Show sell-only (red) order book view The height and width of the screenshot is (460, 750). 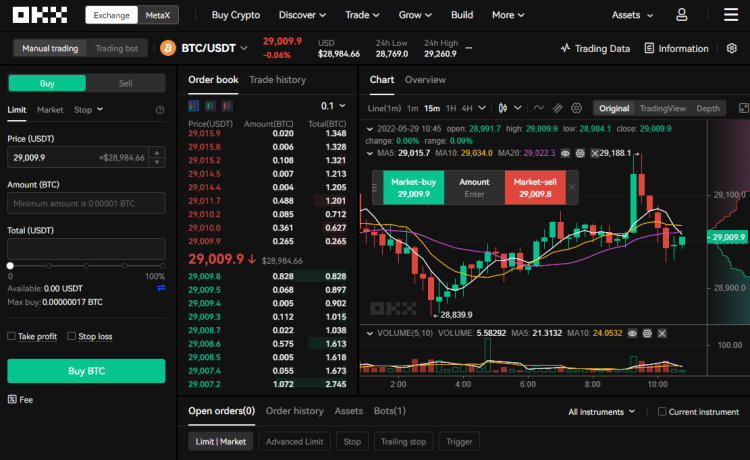(227, 106)
